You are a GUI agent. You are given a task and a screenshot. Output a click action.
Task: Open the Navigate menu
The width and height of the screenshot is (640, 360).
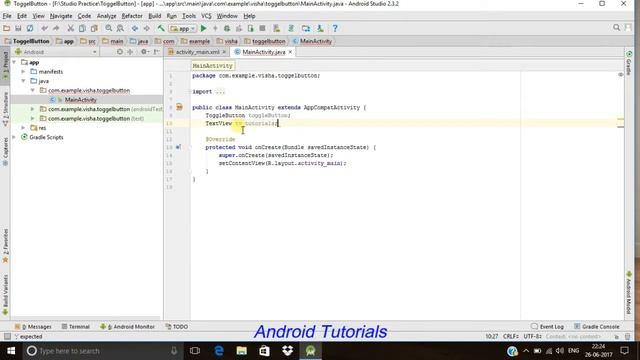pyautogui.click(x=61, y=16)
